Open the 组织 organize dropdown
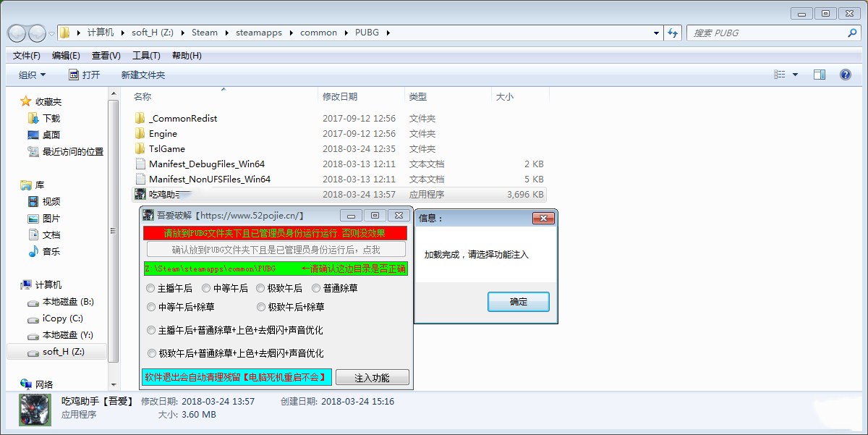Viewport: 868px width, 435px height. coord(32,75)
